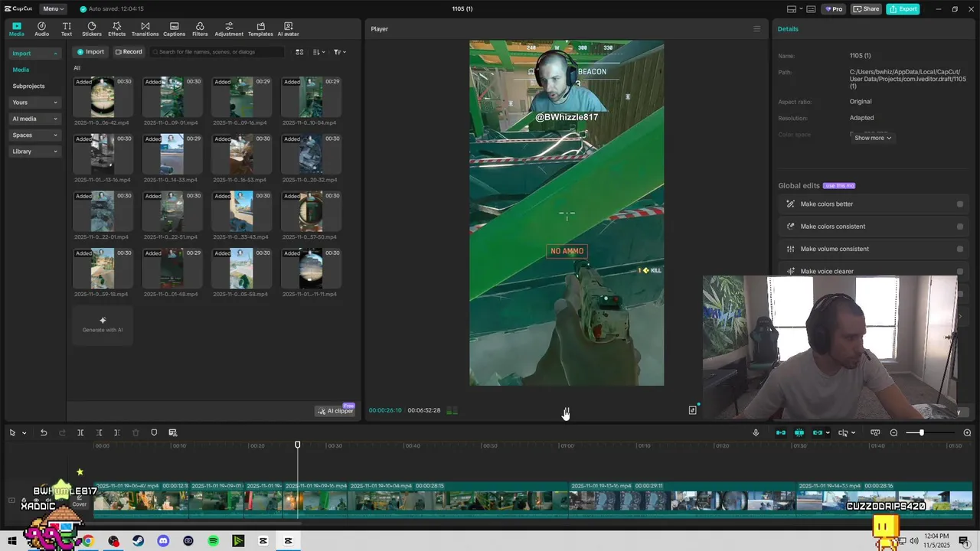Open the Audio panel icon
The height and width of the screenshot is (551, 980).
coord(41,29)
